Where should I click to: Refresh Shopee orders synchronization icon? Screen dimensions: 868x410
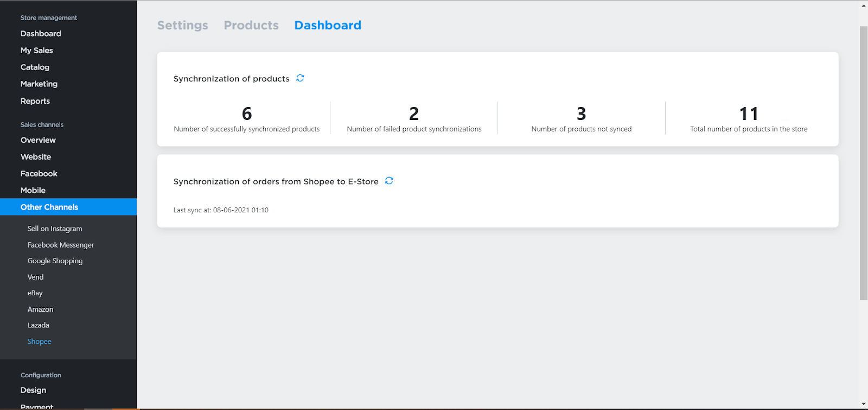pyautogui.click(x=389, y=181)
